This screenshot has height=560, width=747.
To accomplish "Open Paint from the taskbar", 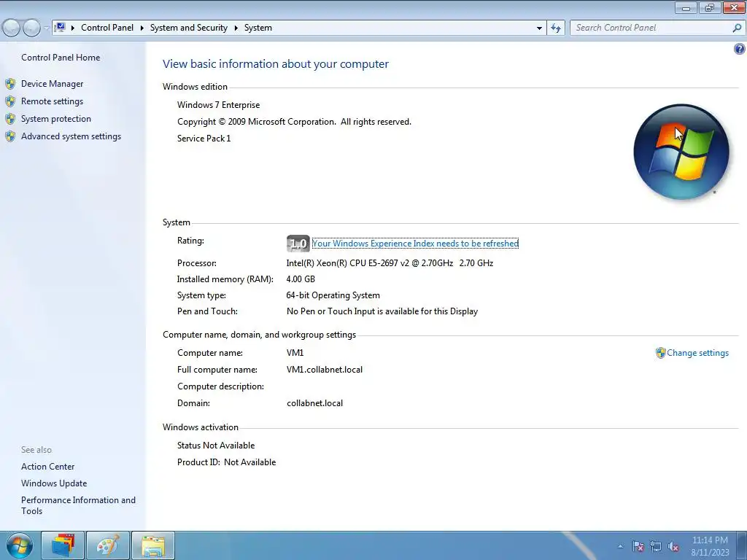I will [108, 545].
